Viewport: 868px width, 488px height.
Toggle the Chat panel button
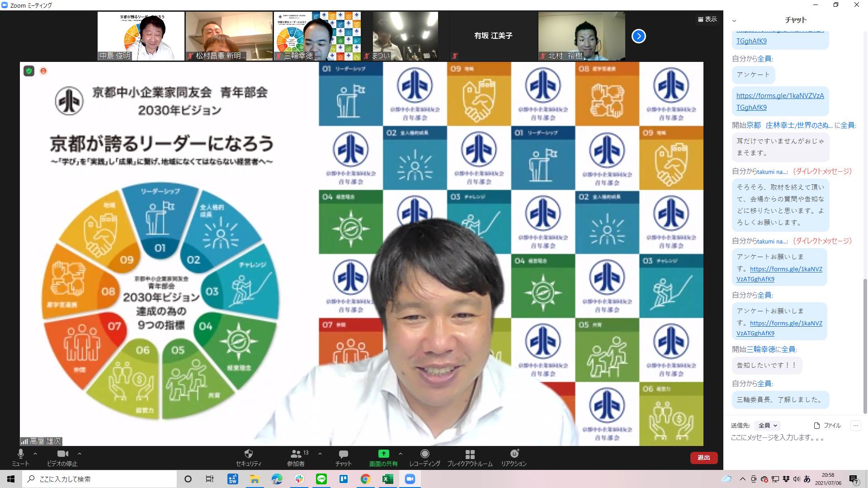pos(343,457)
